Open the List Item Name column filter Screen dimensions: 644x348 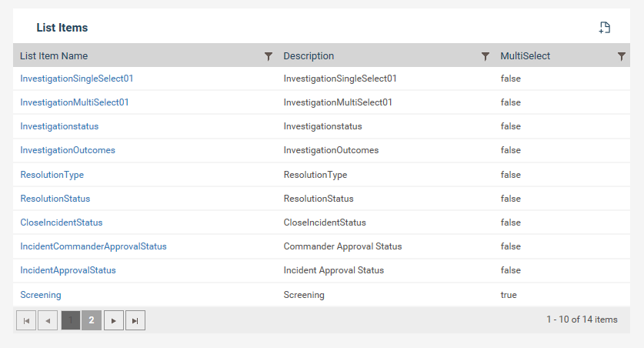(269, 56)
